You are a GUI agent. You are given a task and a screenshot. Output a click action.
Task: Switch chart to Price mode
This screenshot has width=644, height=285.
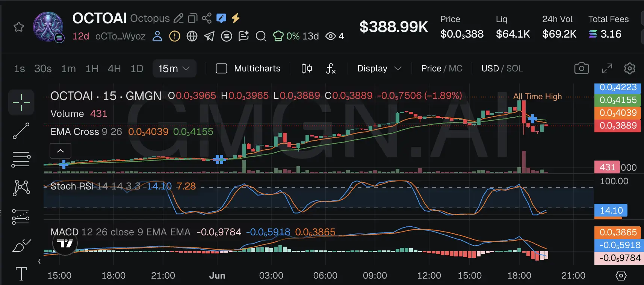pos(431,68)
